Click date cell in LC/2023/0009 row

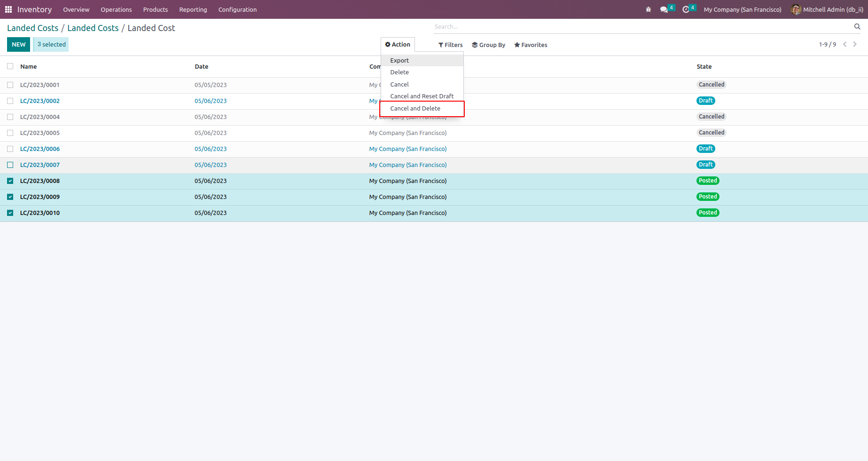click(211, 197)
